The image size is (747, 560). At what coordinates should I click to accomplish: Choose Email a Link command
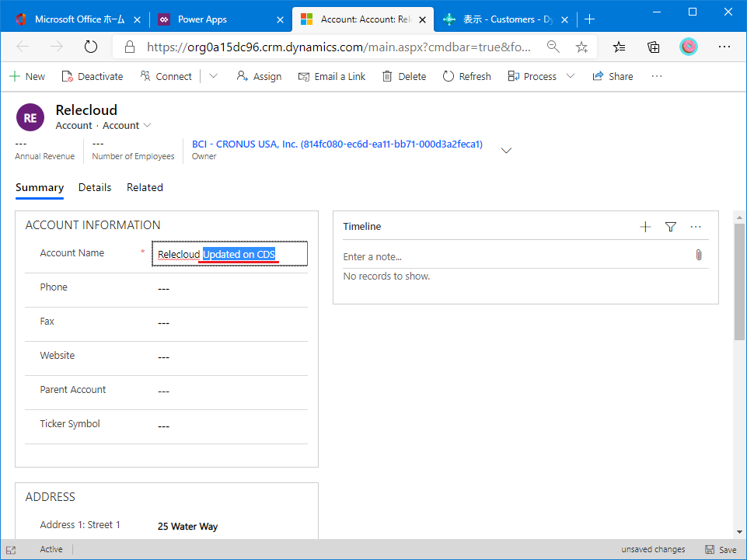tap(332, 76)
